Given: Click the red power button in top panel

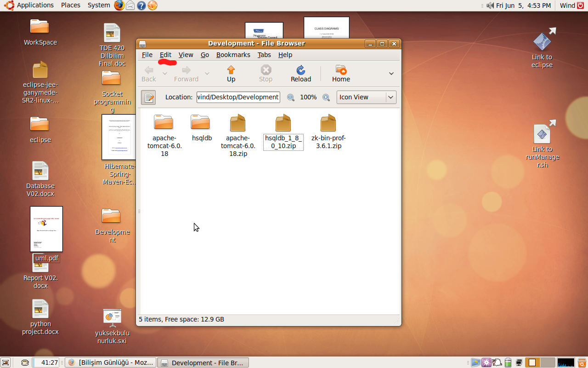Looking at the screenshot, I should pos(580,6).
